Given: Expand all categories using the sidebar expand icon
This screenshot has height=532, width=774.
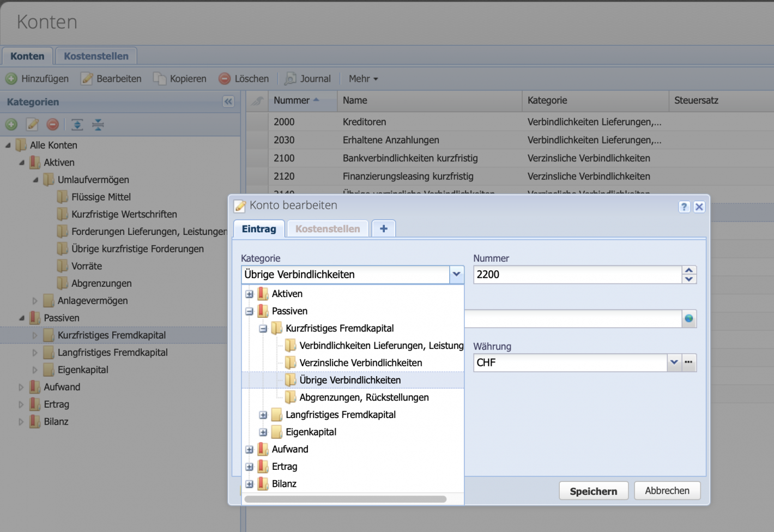Looking at the screenshot, I should point(77,124).
